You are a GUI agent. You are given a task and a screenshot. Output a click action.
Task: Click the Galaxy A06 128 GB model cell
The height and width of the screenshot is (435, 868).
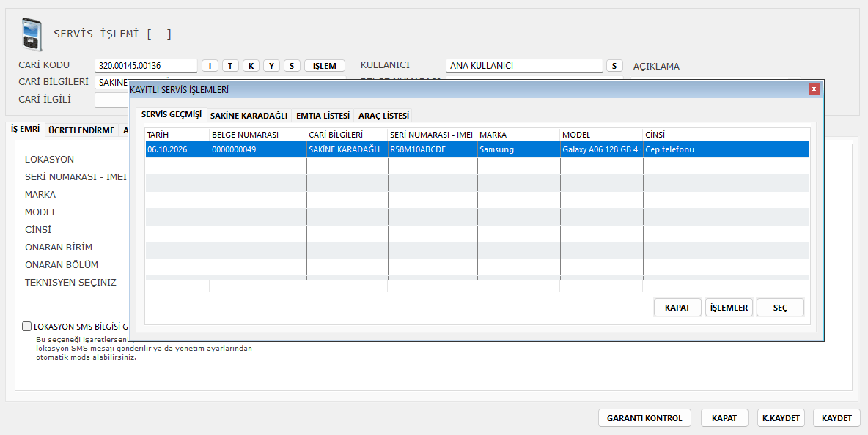pos(600,149)
